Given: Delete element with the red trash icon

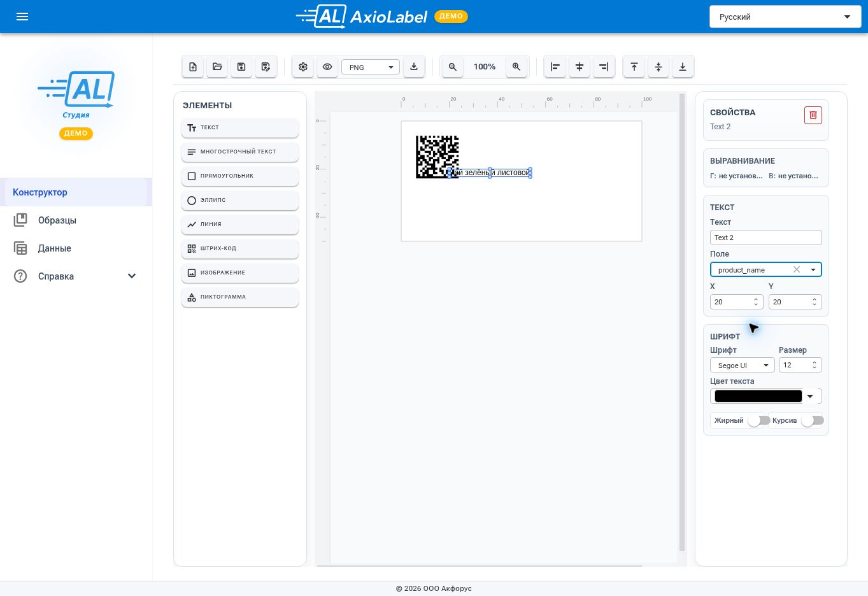Looking at the screenshot, I should click(813, 115).
